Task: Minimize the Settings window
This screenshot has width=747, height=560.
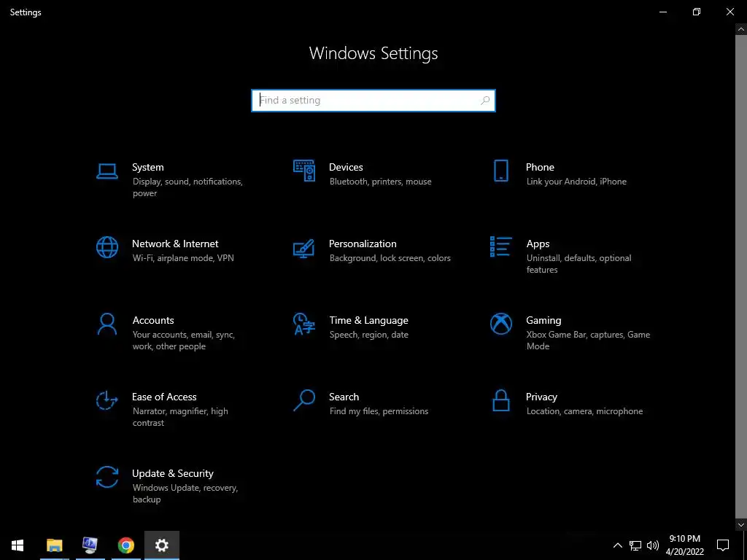Action: coord(662,12)
